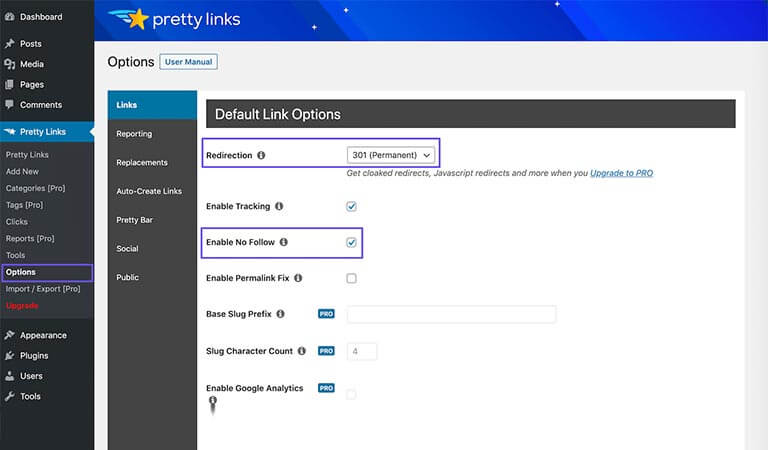Click the info icon beside Base Slug Prefix
768x450 pixels.
tap(280, 314)
